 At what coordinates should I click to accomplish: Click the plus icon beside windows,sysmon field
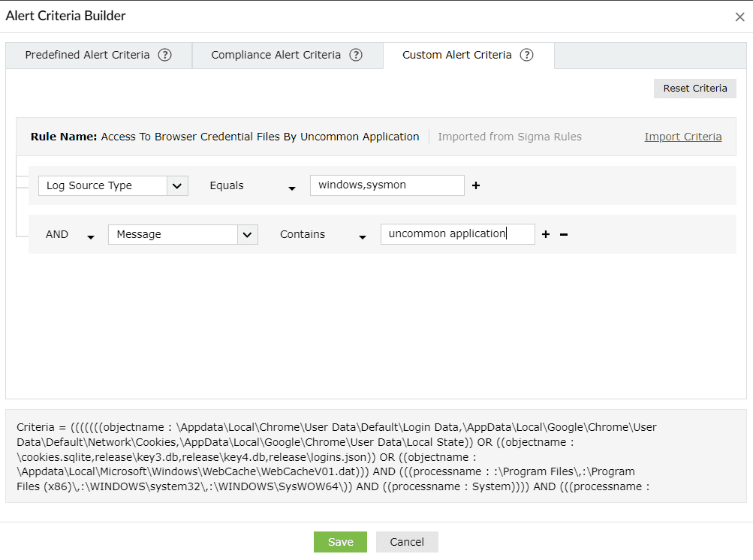(476, 185)
